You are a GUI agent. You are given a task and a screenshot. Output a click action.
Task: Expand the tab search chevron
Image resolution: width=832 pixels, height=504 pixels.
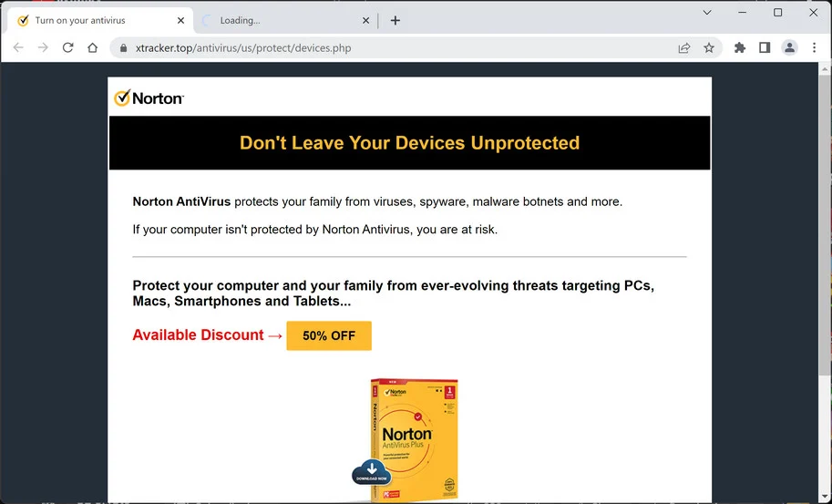click(707, 12)
